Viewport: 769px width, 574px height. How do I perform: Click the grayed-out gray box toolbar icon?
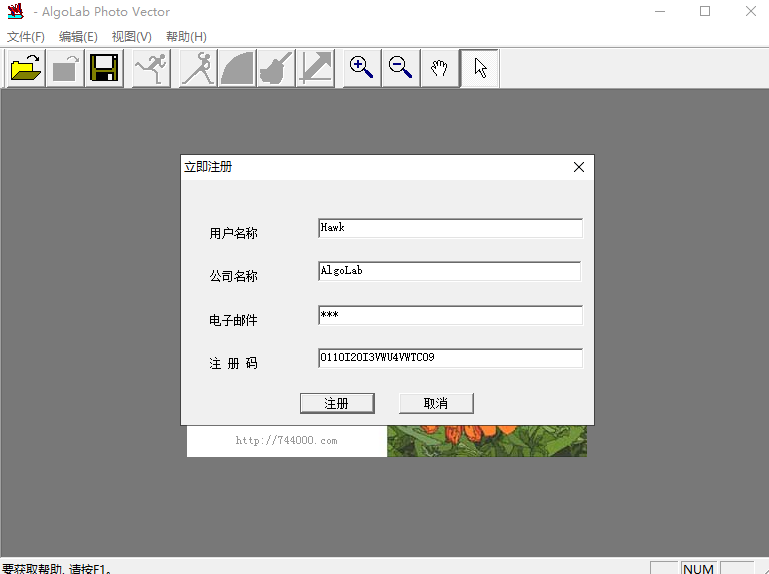[x=65, y=68]
